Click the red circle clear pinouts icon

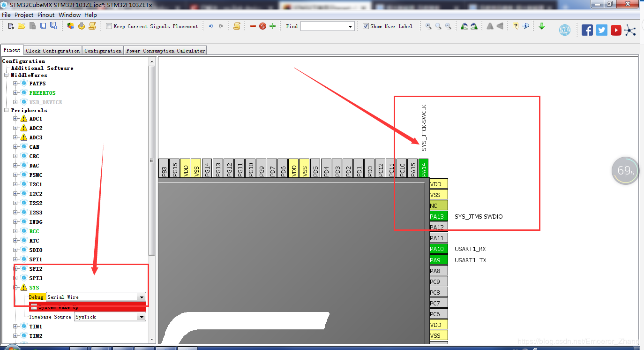[262, 26]
